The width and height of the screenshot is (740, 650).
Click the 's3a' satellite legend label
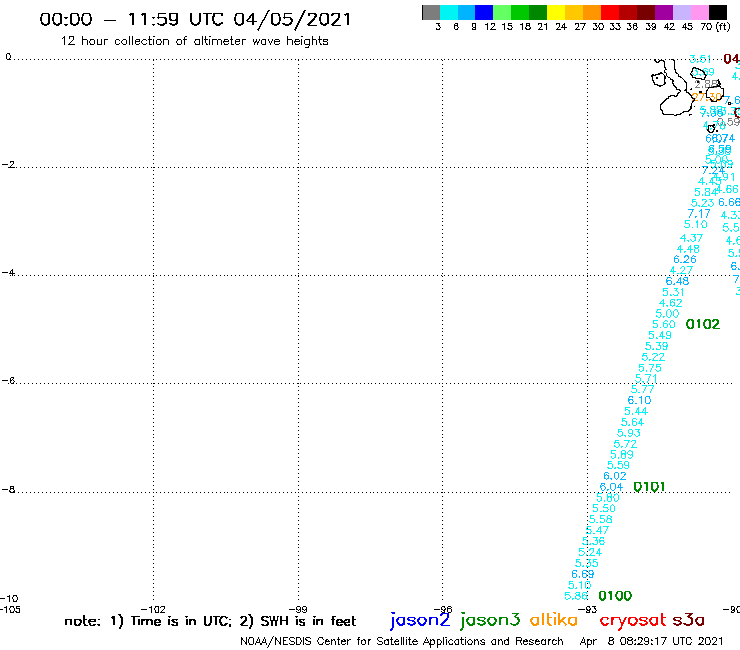688,620
